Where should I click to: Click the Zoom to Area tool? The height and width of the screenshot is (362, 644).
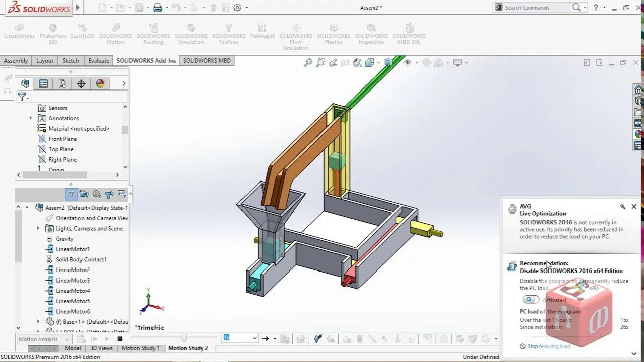pyautogui.click(x=321, y=63)
